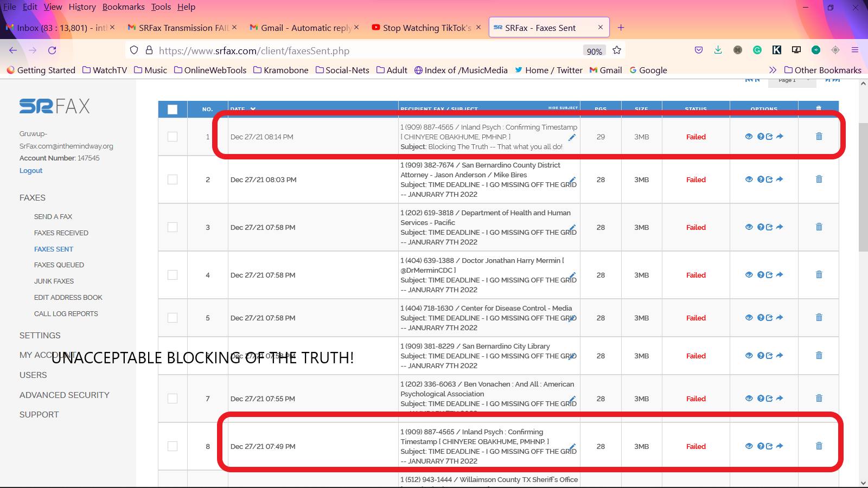Viewport: 868px width, 488px height.
Task: Open the Firefox downloads icon
Action: click(x=718, y=50)
